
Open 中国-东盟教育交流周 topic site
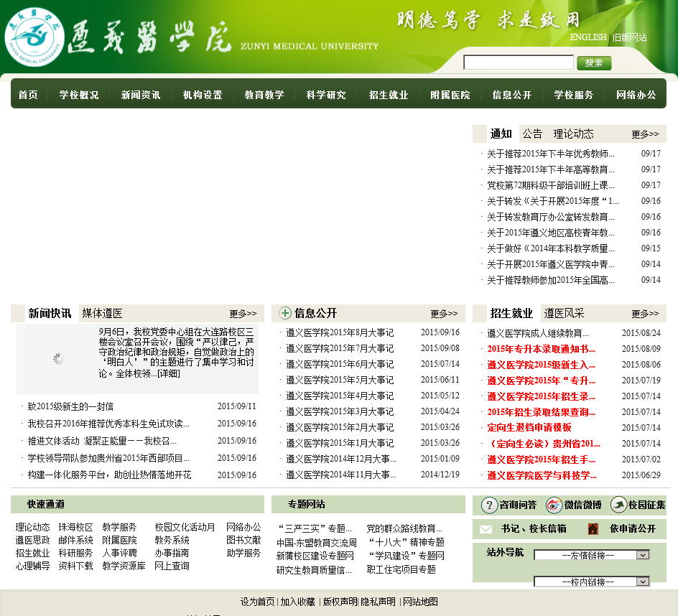317,543
